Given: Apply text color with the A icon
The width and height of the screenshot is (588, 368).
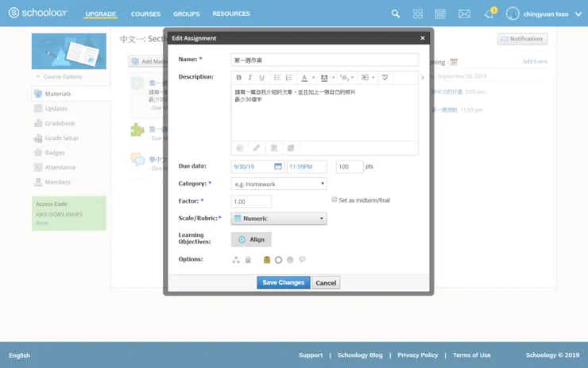Looking at the screenshot, I should pos(304,78).
